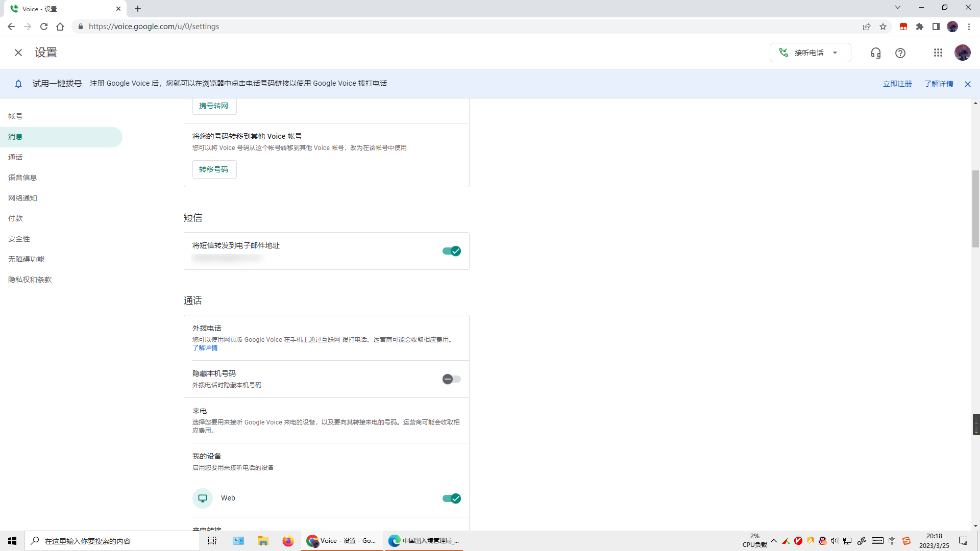Bookmark this page with the star icon
Viewport: 980px width, 551px height.
883,27
